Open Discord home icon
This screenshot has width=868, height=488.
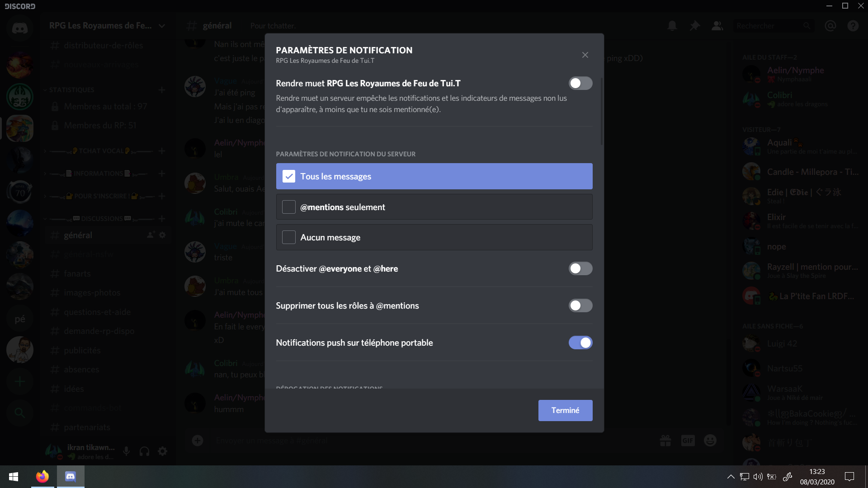(x=19, y=28)
